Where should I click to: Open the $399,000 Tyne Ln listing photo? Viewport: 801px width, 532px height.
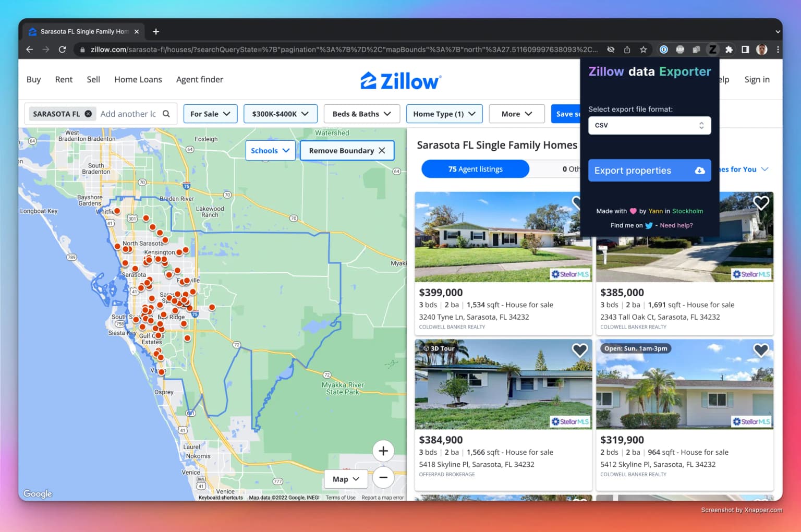tap(503, 237)
